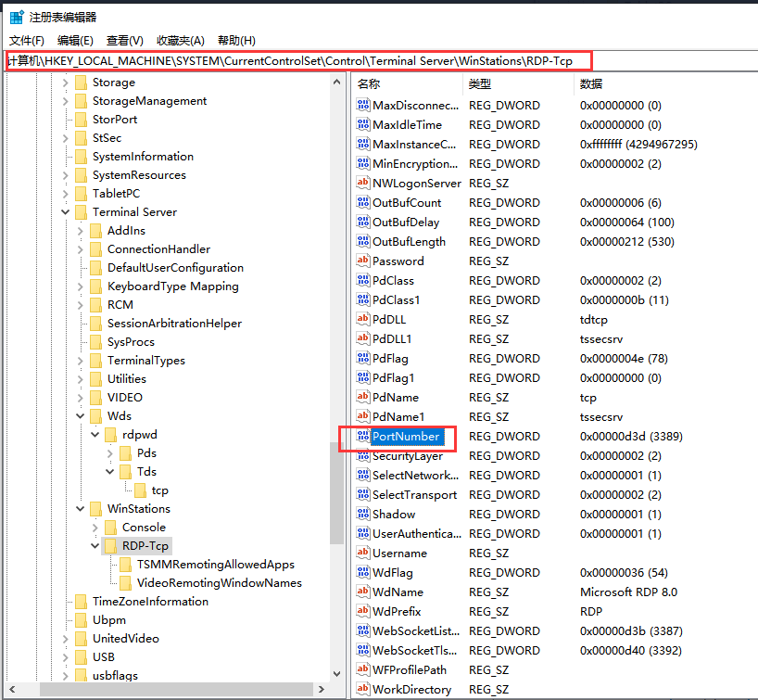Image resolution: width=758 pixels, height=700 pixels.
Task: Select the SelectTransport value name
Action: [414, 495]
